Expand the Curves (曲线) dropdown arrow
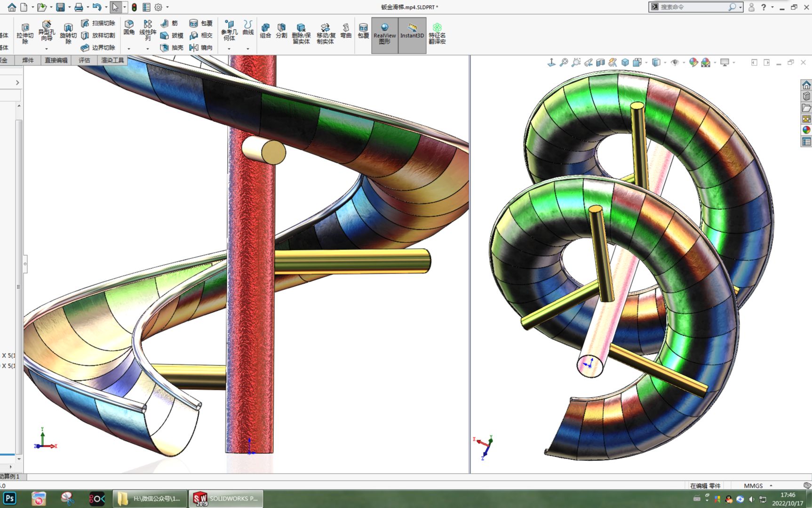This screenshot has height=508, width=812. pyautogui.click(x=248, y=48)
